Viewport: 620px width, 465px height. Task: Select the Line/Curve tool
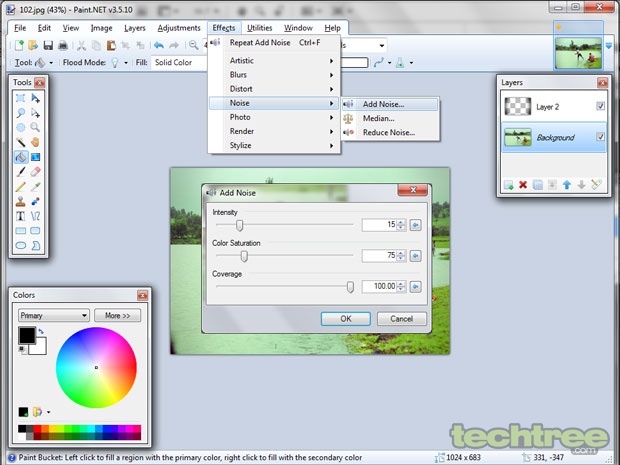coord(36,216)
